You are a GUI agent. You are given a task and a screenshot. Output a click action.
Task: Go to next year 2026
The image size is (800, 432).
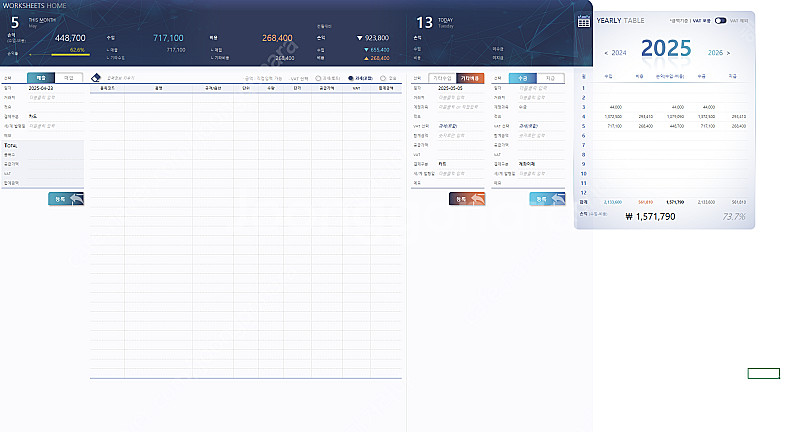click(718, 53)
